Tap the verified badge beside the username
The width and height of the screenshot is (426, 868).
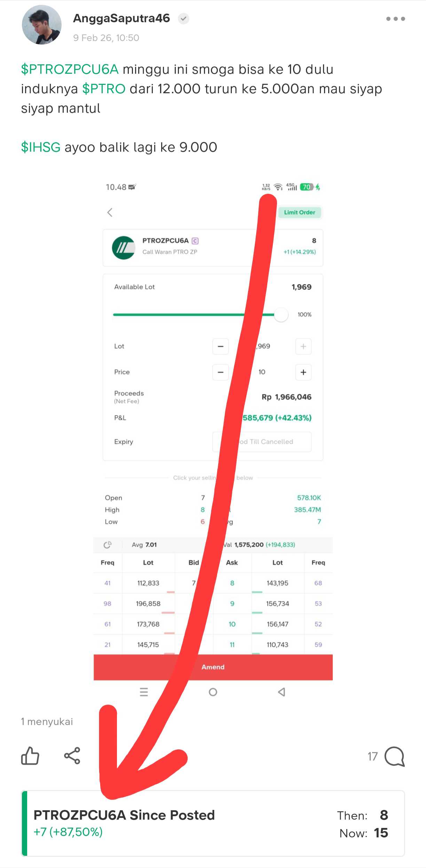click(x=183, y=18)
